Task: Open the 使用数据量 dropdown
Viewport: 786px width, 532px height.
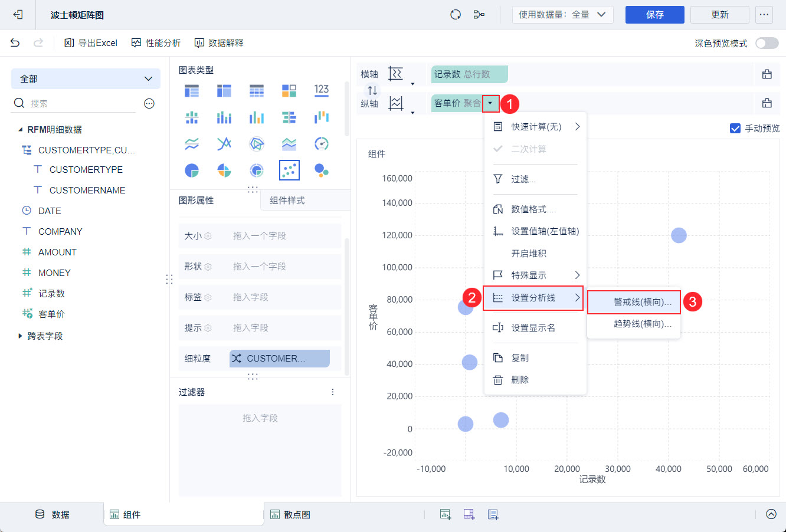Action: click(562, 15)
